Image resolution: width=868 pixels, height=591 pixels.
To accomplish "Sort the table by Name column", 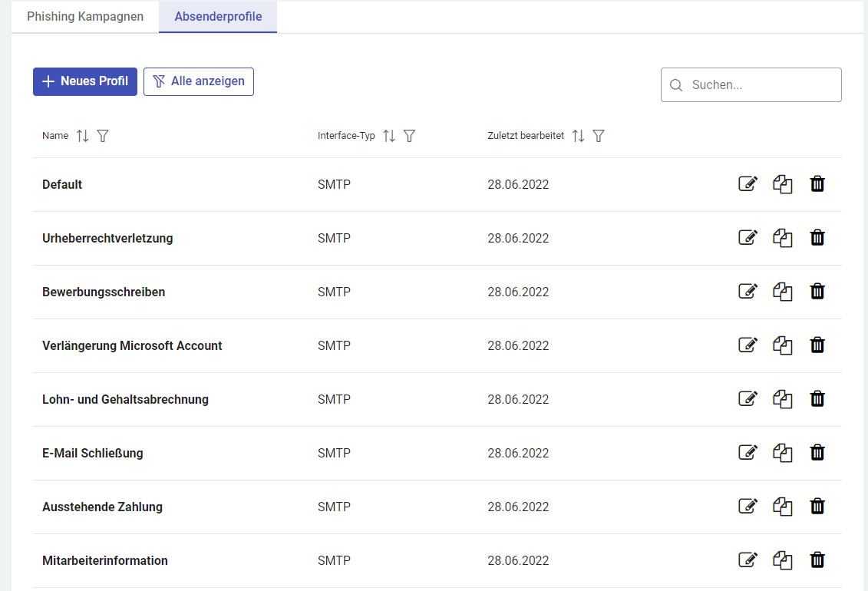I will [x=83, y=136].
